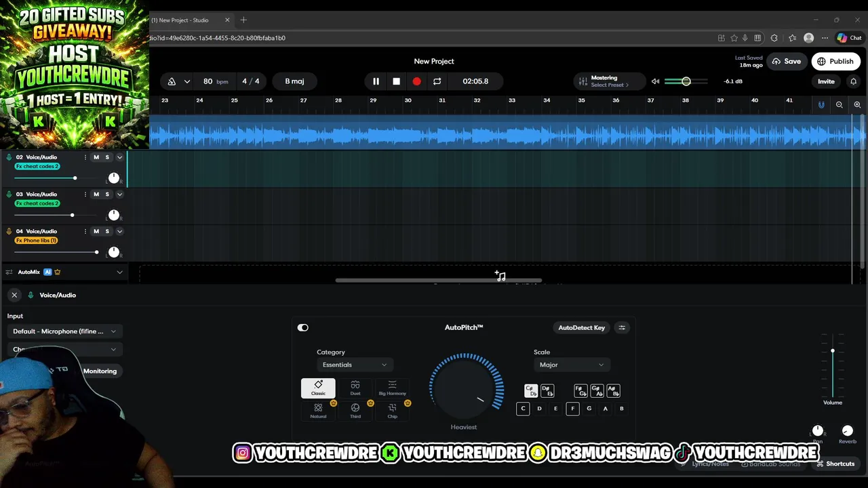Click track 02 pan knob

pyautogui.click(x=113, y=178)
